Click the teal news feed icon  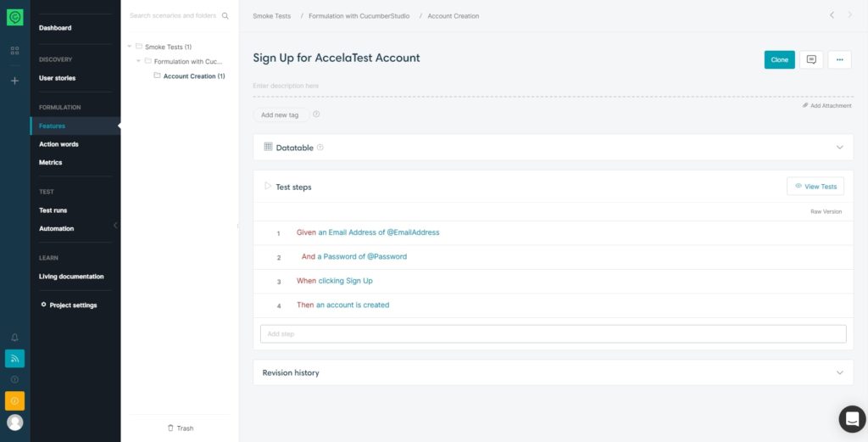coord(15,358)
